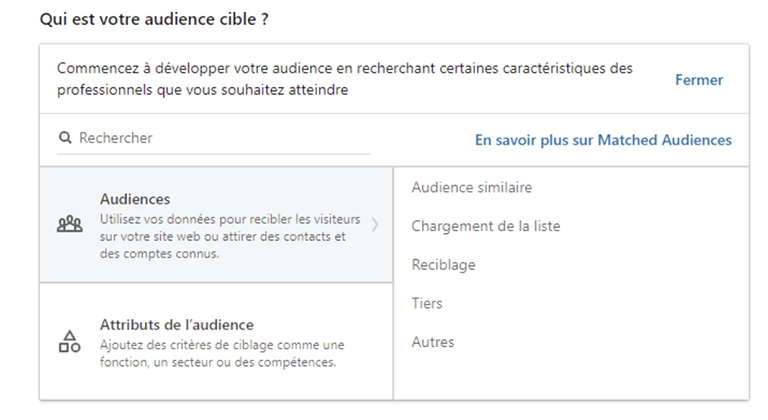Click the intro text about developing audience

click(x=345, y=79)
